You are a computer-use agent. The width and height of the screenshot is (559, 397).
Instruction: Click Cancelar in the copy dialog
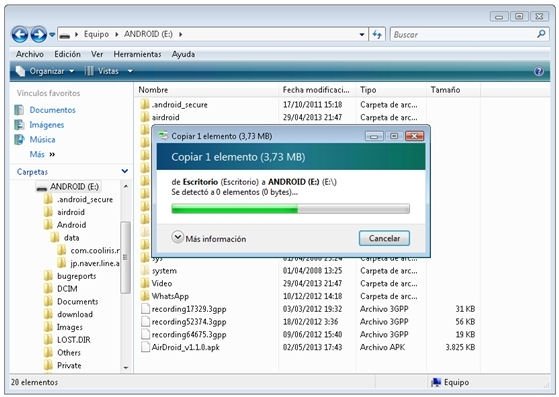pyautogui.click(x=384, y=238)
